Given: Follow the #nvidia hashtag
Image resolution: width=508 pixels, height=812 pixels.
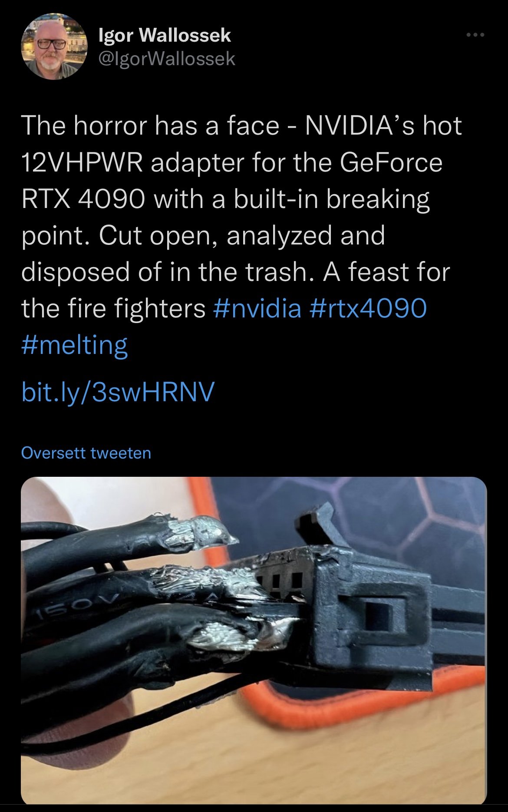Looking at the screenshot, I should [257, 308].
